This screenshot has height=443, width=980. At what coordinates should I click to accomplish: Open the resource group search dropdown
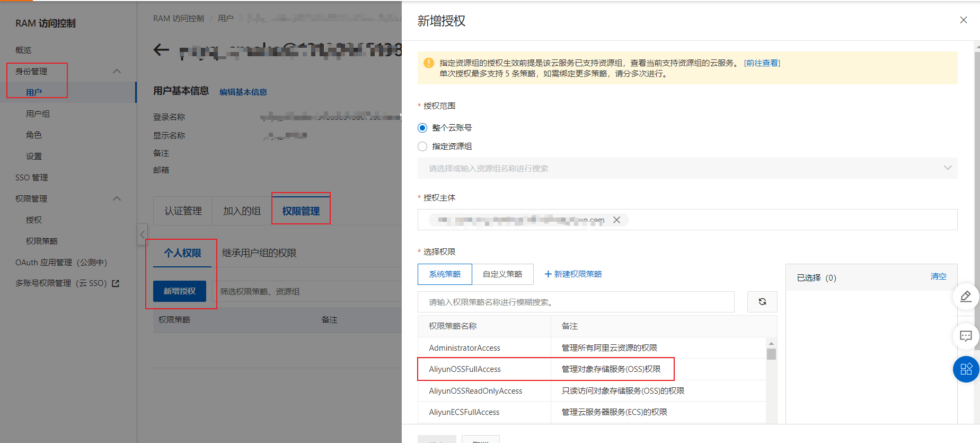tap(687, 168)
